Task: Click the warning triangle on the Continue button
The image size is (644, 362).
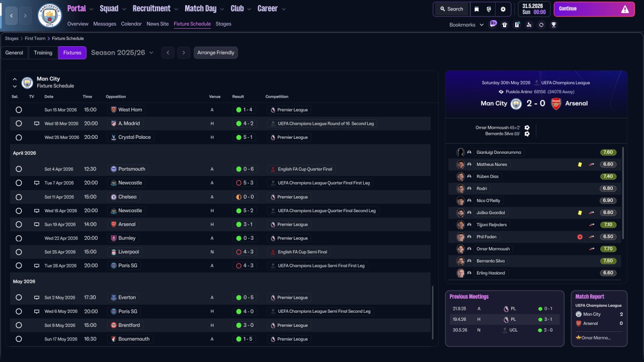Action: (x=625, y=9)
